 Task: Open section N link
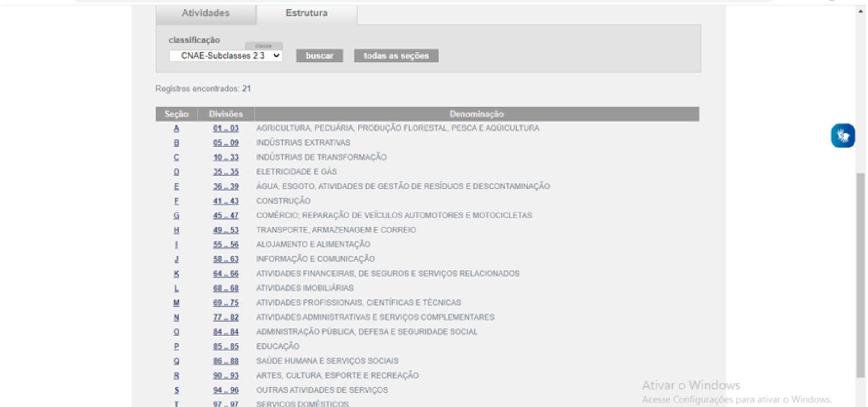click(176, 317)
